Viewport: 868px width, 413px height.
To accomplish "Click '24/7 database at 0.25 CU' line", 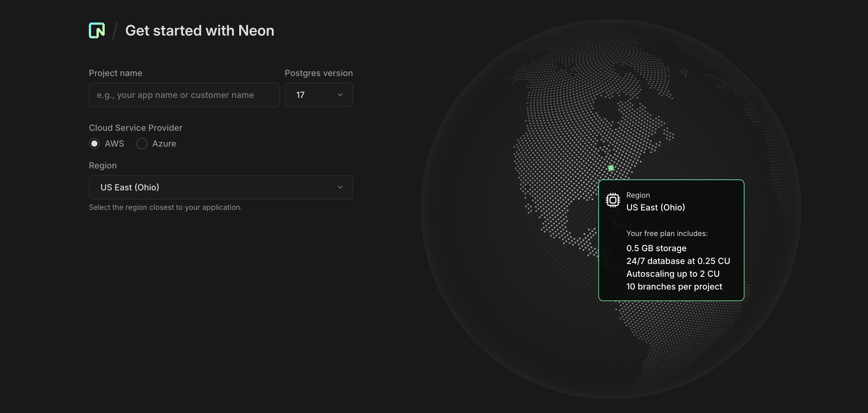I will pyautogui.click(x=678, y=261).
